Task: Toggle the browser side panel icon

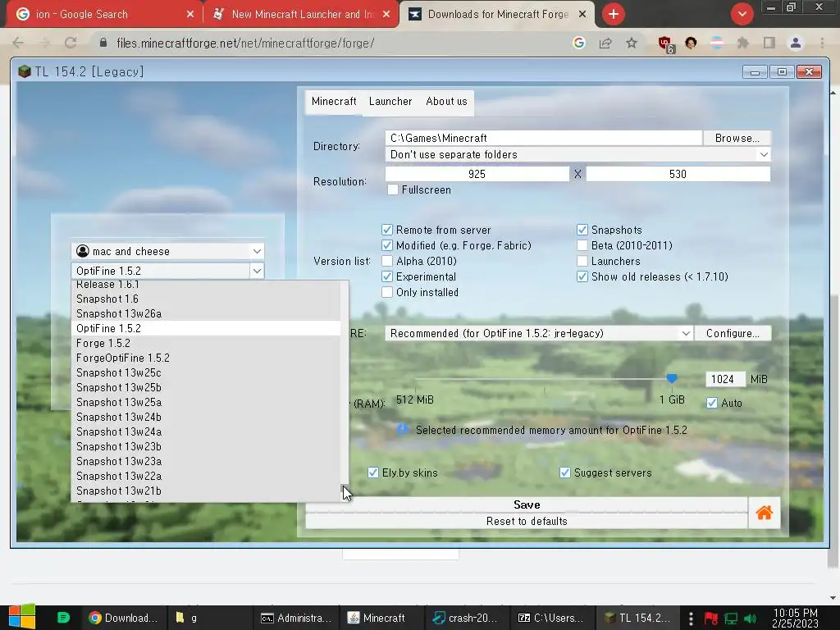Action: pyautogui.click(x=769, y=43)
